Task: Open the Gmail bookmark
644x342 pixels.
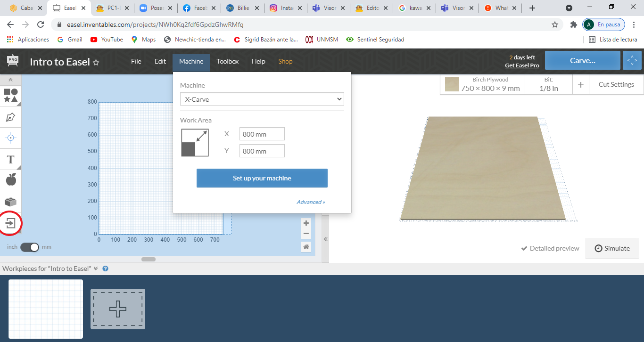Action: pos(70,40)
